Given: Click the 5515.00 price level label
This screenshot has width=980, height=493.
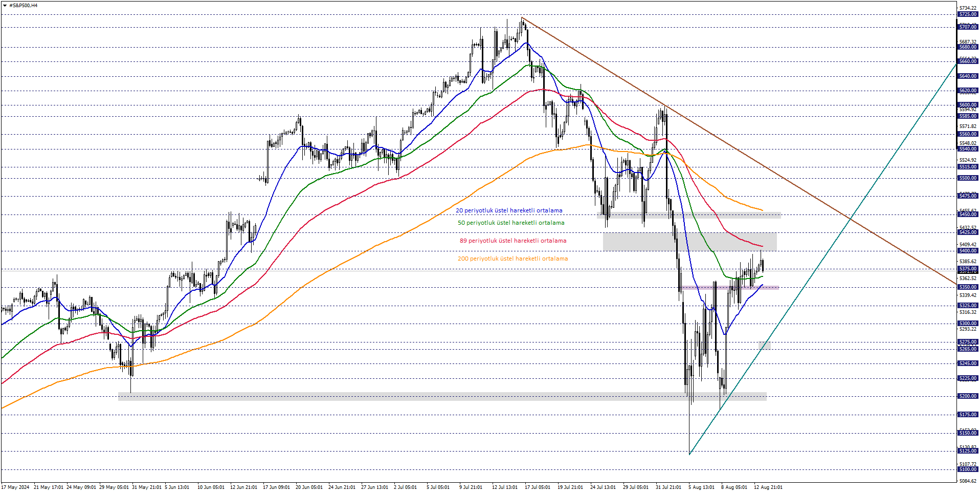Looking at the screenshot, I should pos(968,167).
